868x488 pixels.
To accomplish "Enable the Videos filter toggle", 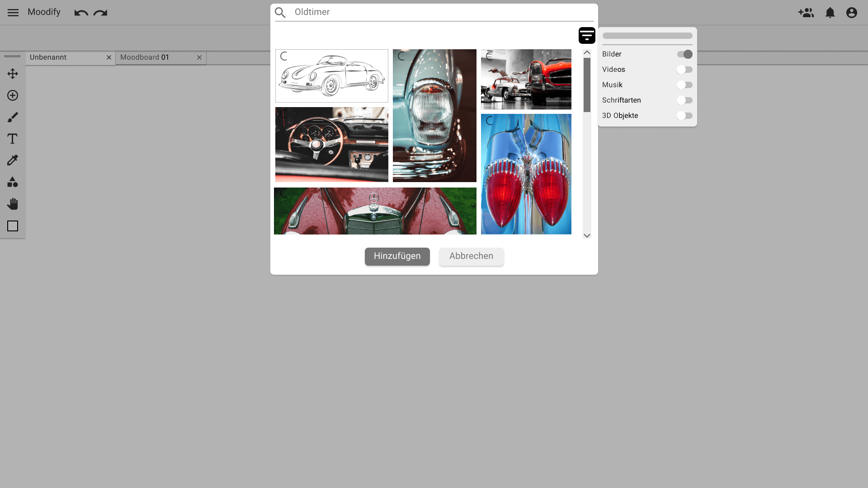I will pyautogui.click(x=684, y=70).
